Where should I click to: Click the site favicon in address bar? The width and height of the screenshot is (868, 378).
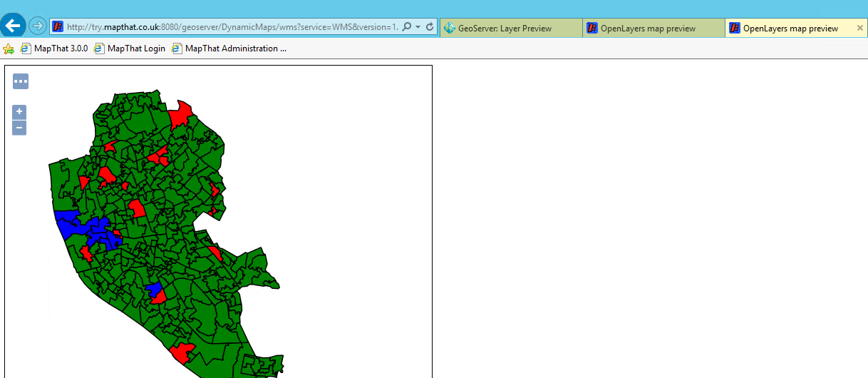pos(58,27)
